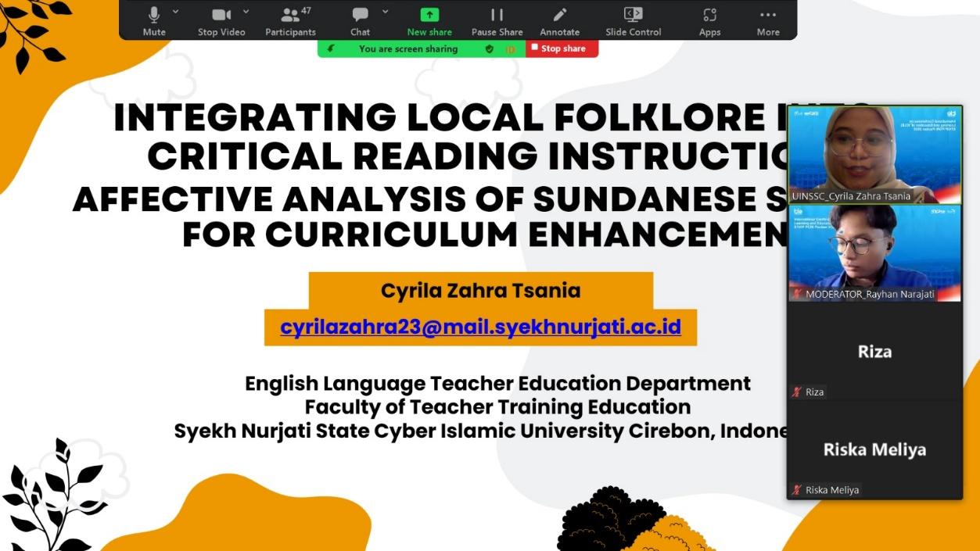Select Cyrila Zahra Tsania's video thumbnail
The image size is (980, 551).
point(874,154)
